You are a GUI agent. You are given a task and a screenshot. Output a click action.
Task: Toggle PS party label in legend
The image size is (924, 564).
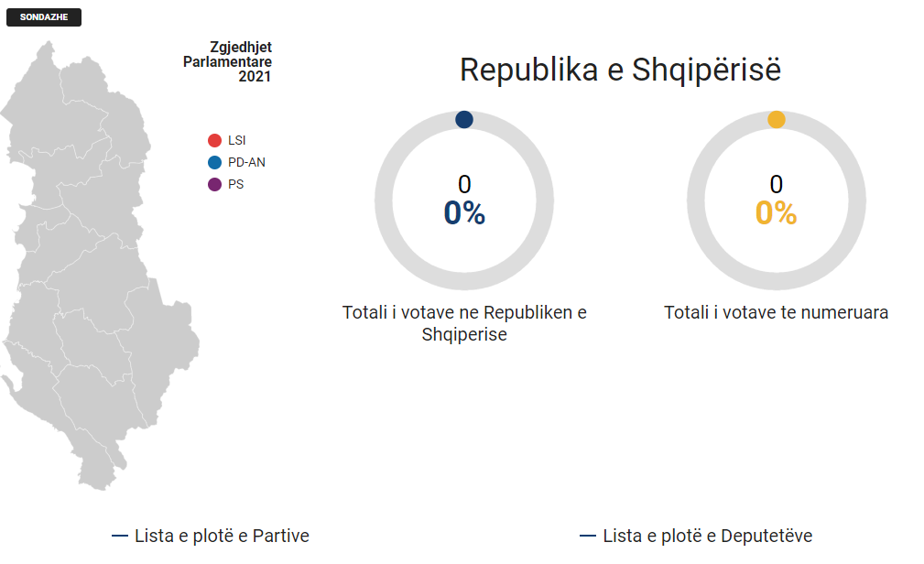pyautogui.click(x=235, y=184)
